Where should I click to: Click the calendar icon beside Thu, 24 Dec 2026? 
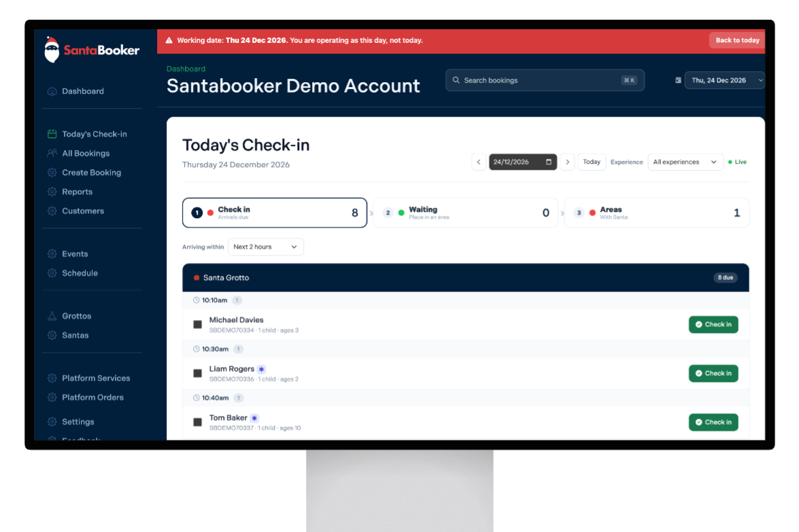click(x=678, y=80)
